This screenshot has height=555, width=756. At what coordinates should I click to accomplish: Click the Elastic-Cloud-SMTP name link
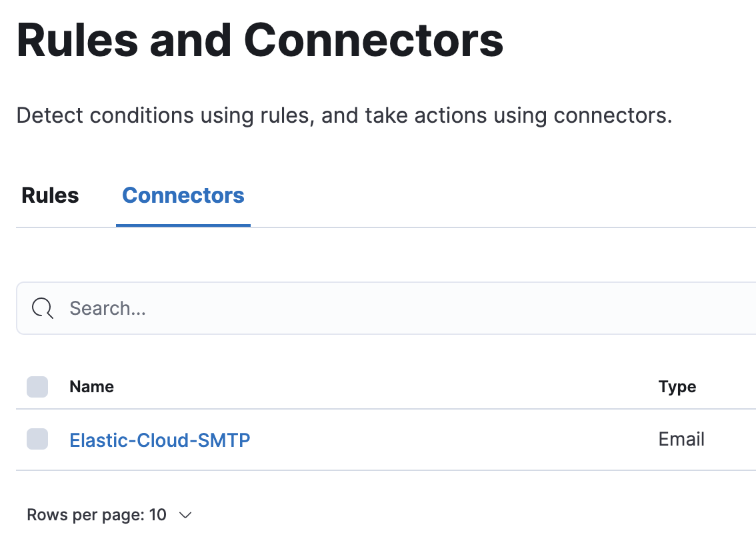[159, 440]
